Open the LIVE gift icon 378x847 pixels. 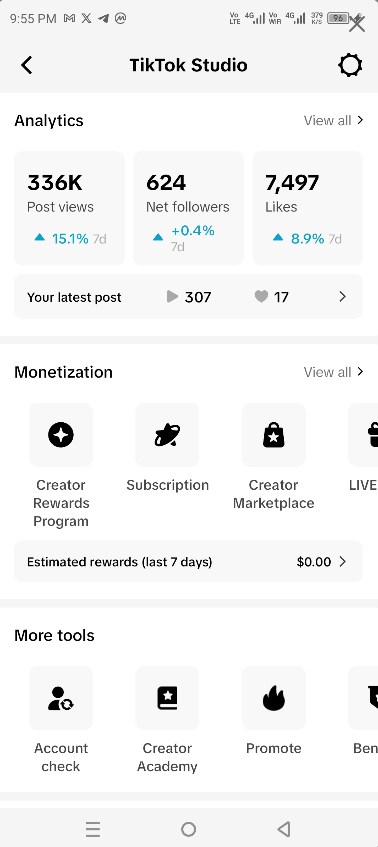click(x=363, y=435)
